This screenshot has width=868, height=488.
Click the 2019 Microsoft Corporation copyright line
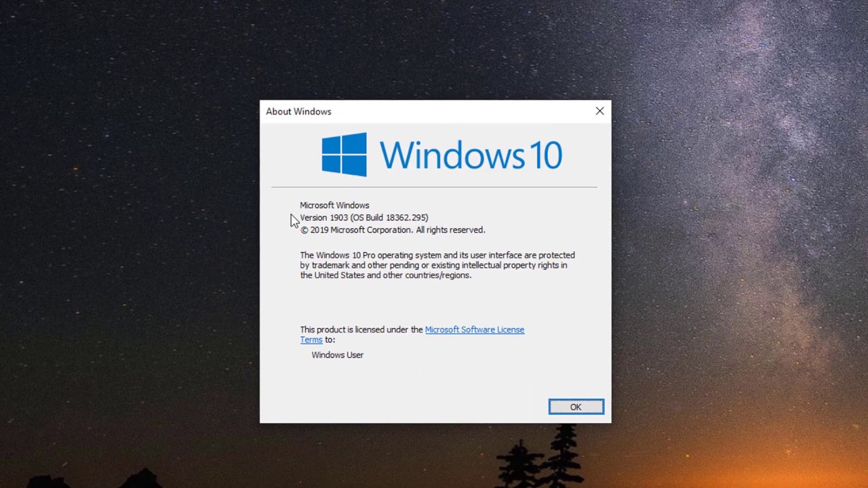(x=393, y=230)
